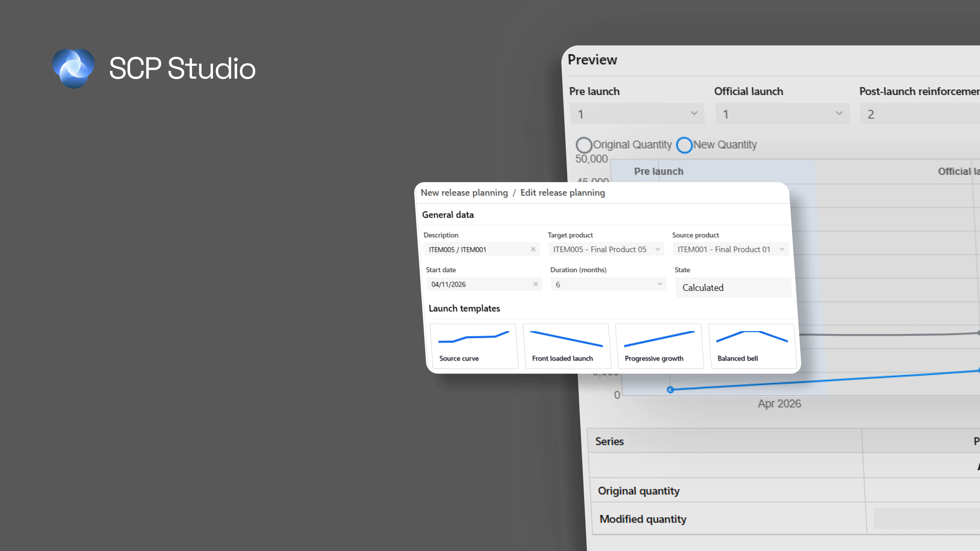
Task: Click the SCP Studio title text
Action: tap(182, 68)
